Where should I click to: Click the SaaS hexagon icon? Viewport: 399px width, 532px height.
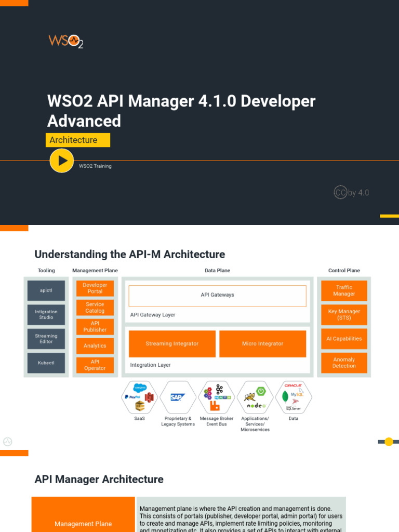(x=140, y=397)
